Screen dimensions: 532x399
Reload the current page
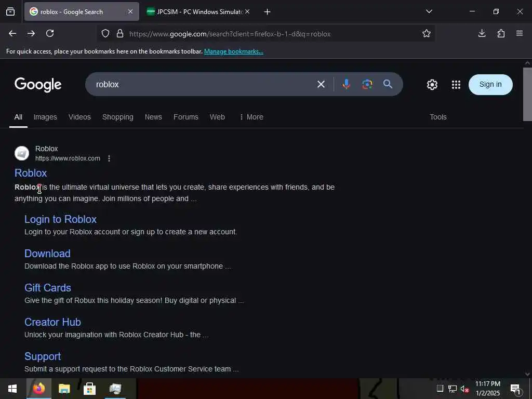pyautogui.click(x=50, y=33)
